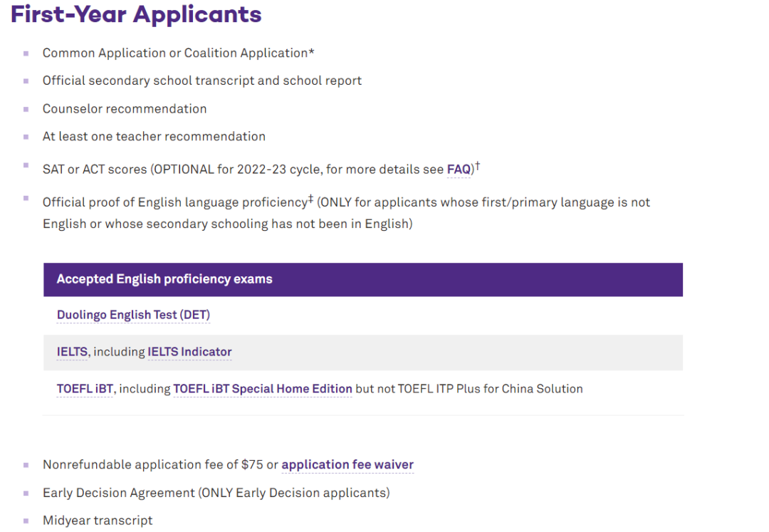This screenshot has height=532, width=769.
Task: Click the teacher recommendation list item
Action: pyautogui.click(x=154, y=136)
